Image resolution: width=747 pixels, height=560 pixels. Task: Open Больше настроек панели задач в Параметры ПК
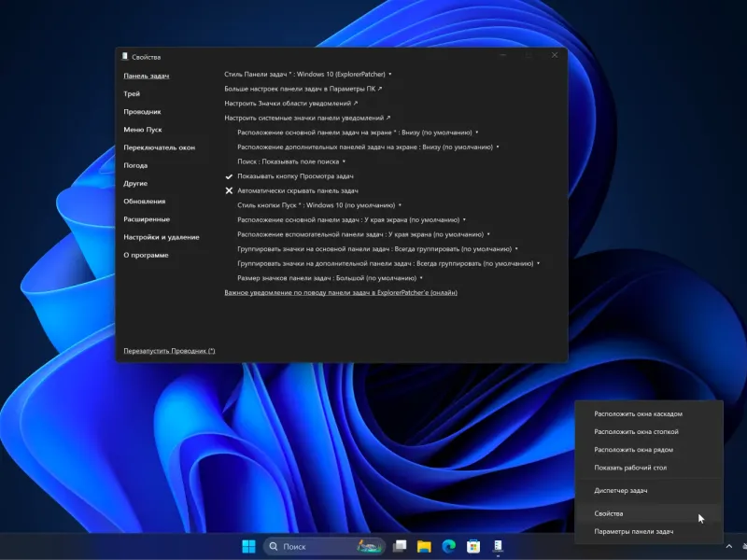tap(303, 89)
